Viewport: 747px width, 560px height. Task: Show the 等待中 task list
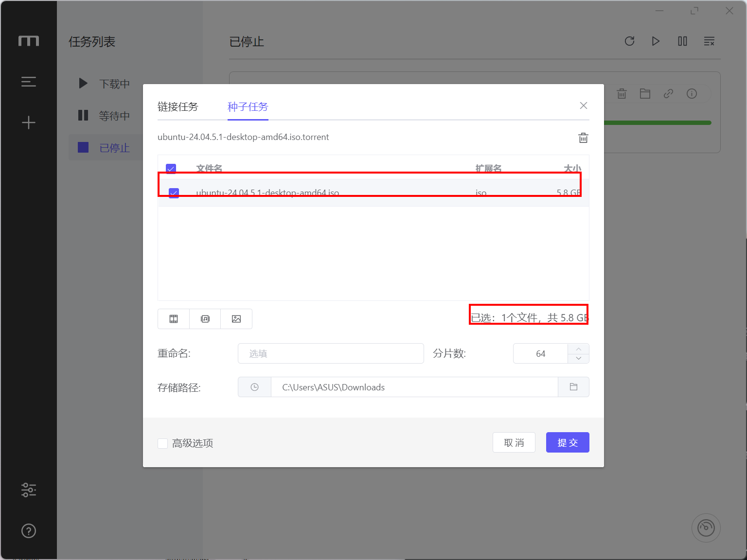(105, 116)
